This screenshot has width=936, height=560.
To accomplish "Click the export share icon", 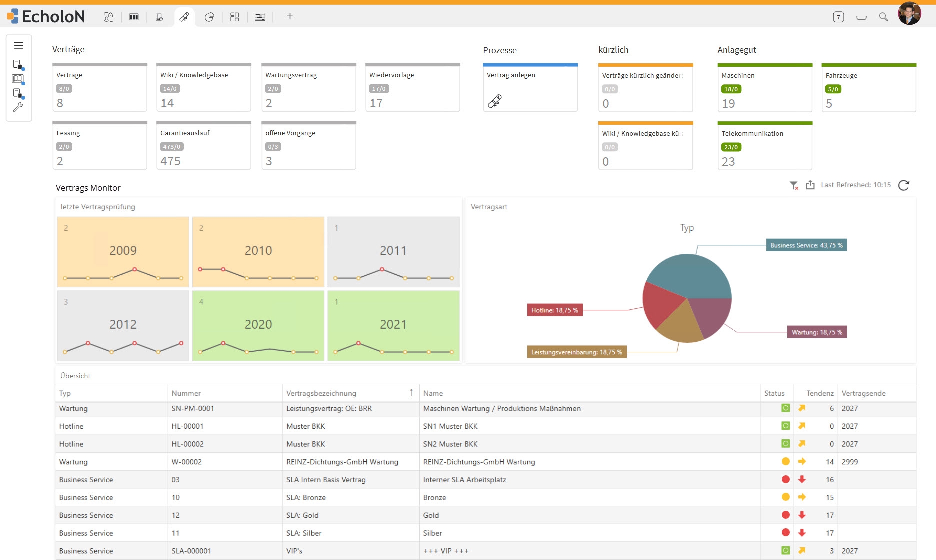I will coord(810,185).
